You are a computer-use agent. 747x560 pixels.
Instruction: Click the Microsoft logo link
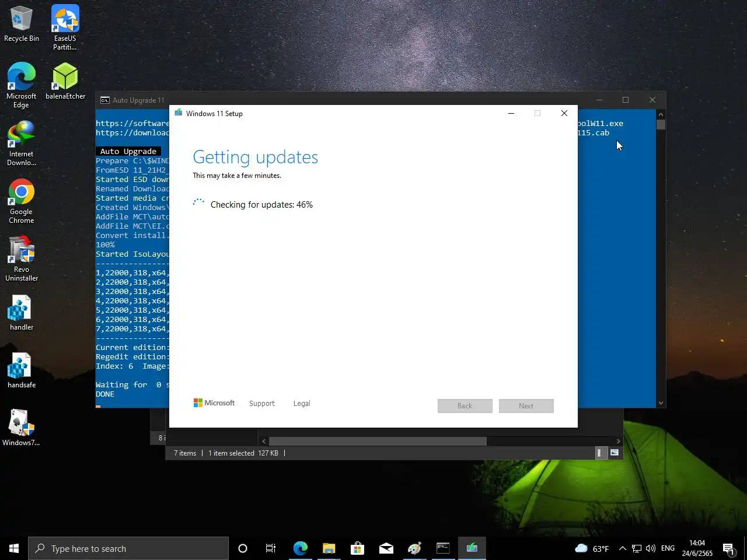pos(214,402)
